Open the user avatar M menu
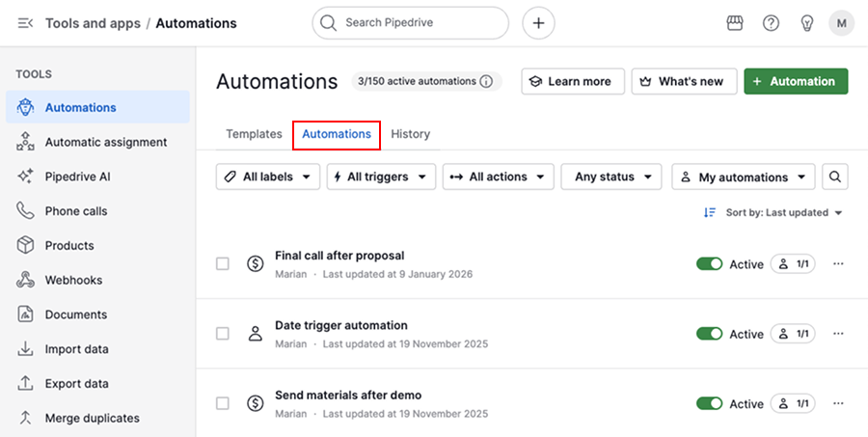 [x=841, y=23]
